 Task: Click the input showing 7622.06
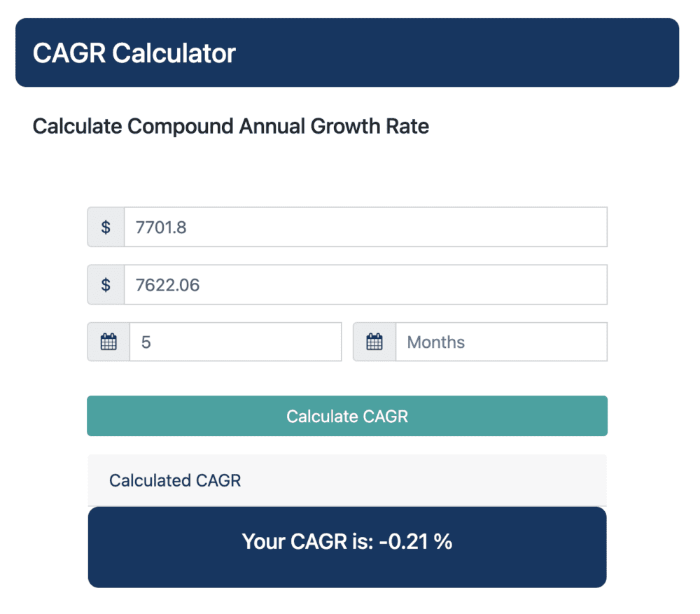click(365, 284)
